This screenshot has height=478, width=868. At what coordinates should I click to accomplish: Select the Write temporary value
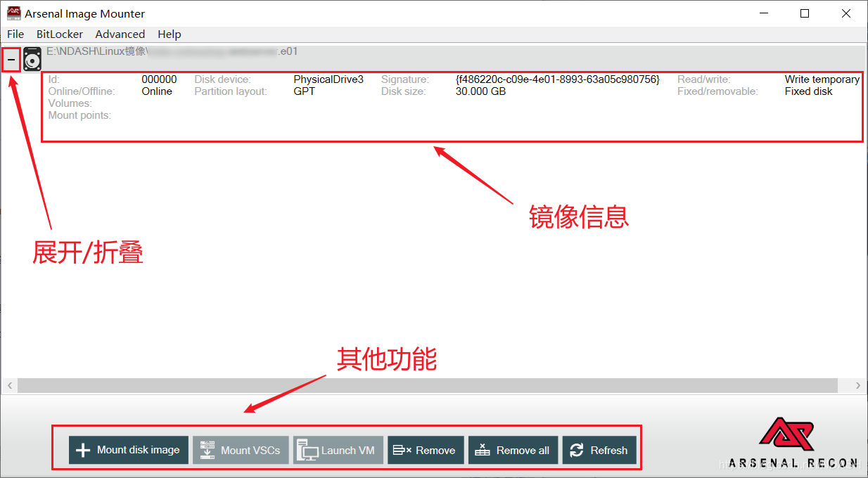click(x=822, y=79)
